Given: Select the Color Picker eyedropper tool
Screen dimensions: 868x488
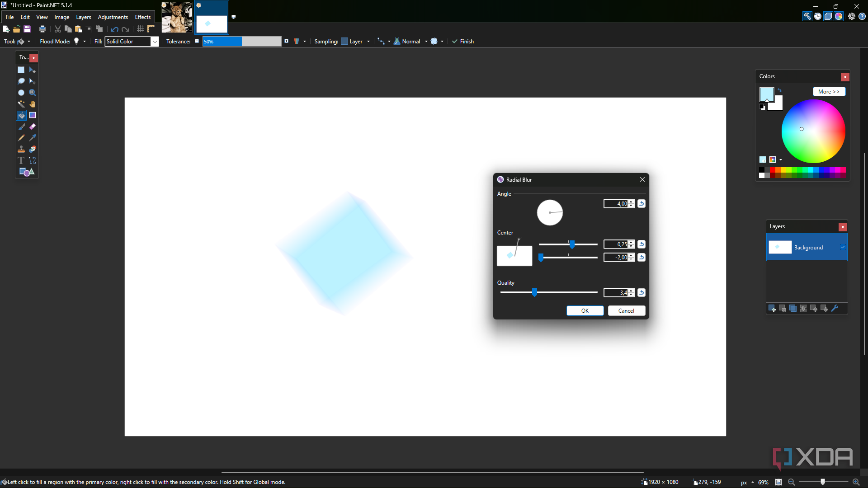Looking at the screenshot, I should (x=33, y=138).
